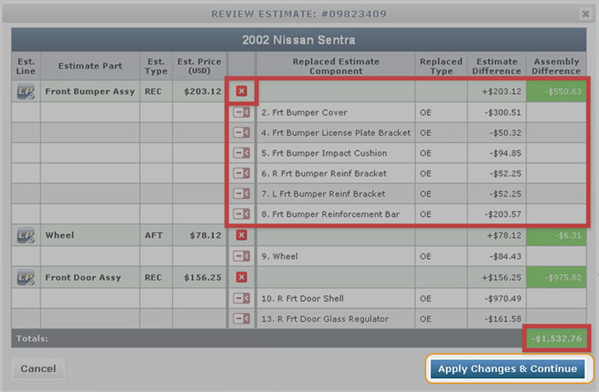This screenshot has width=599, height=392.
Task: Click the Cancel button
Action: 38,369
